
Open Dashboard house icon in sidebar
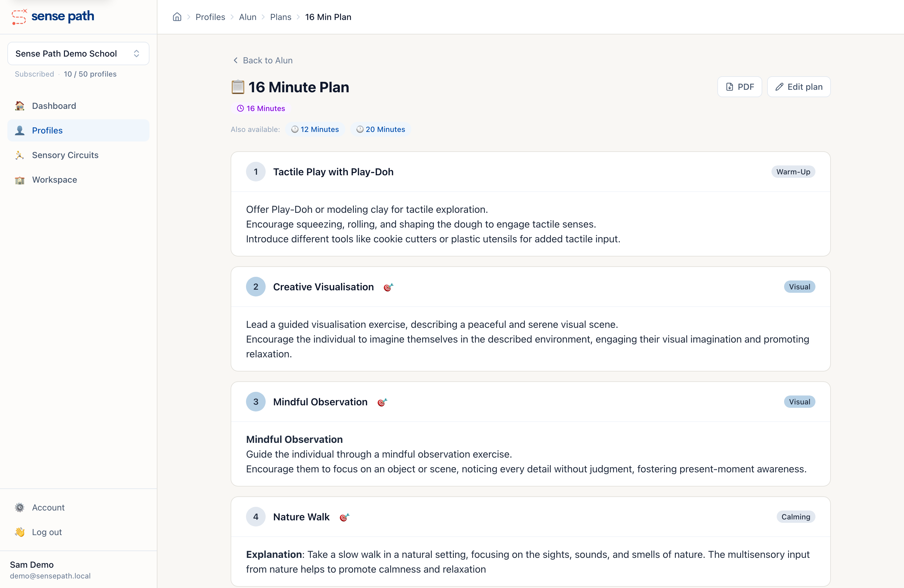(20, 106)
